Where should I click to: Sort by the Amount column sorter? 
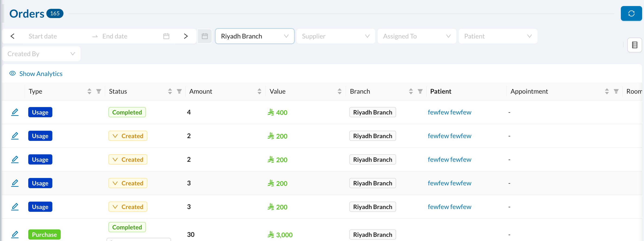[x=259, y=91]
